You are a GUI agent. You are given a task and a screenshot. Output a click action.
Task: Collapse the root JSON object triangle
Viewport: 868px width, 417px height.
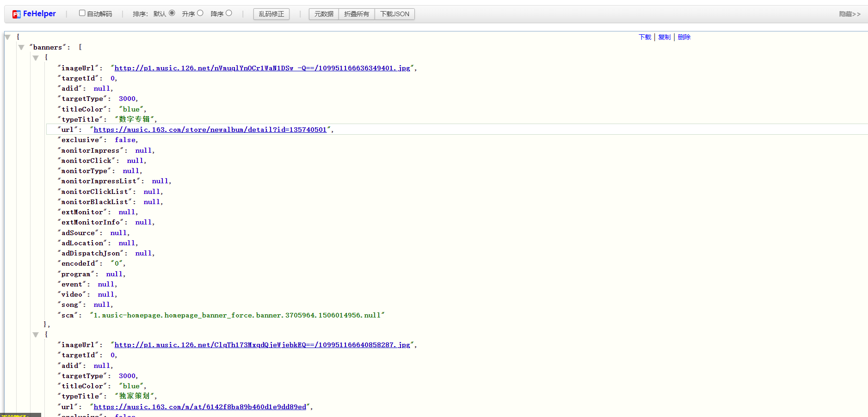[7, 37]
